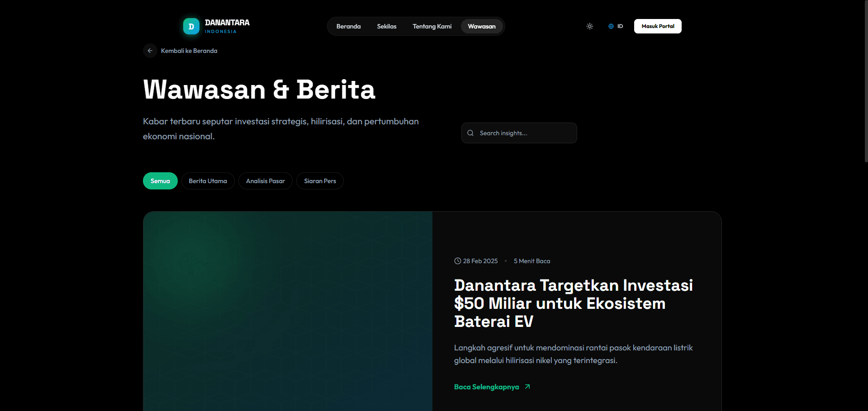The width and height of the screenshot is (868, 411).
Task: Activate the Berita Utama filter
Action: tap(208, 180)
